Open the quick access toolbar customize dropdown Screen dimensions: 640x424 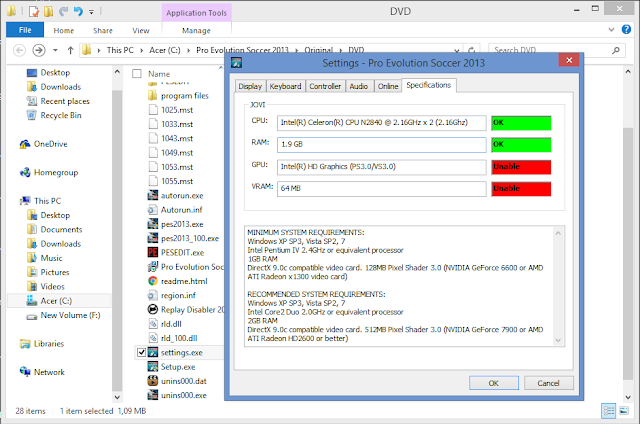[x=91, y=12]
